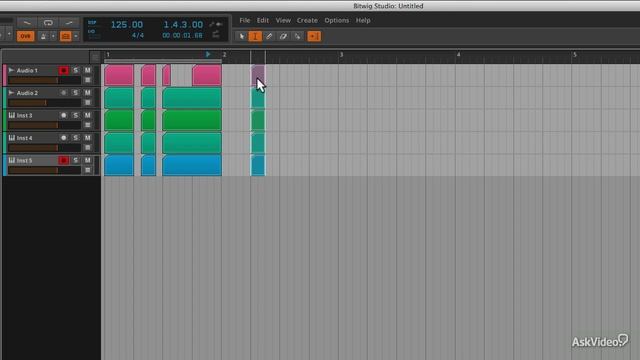640x360 pixels.
Task: Click the blue playhead marker in ruler
Action: click(x=208, y=54)
